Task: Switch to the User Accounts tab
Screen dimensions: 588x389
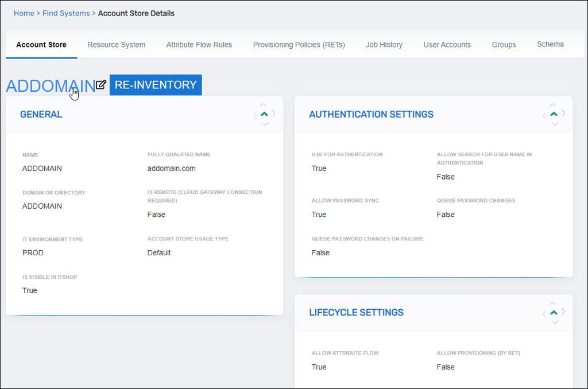Action: pyautogui.click(x=447, y=45)
